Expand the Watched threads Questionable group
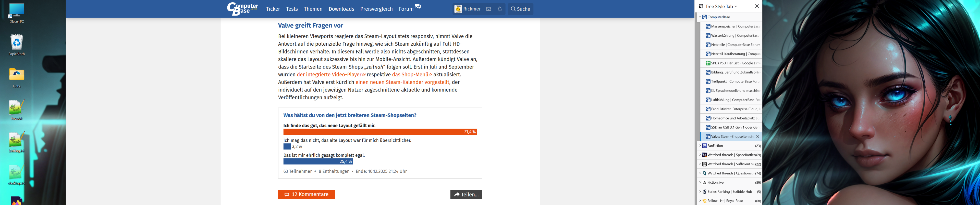Image resolution: width=980 pixels, height=205 pixels. (x=700, y=173)
